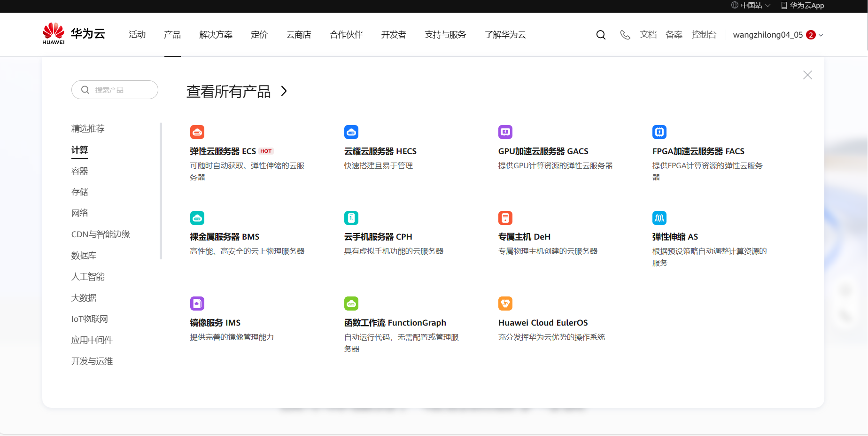The image size is (868, 436).
Task: Switch to the 存储 category in the sidebar
Action: pyautogui.click(x=79, y=192)
